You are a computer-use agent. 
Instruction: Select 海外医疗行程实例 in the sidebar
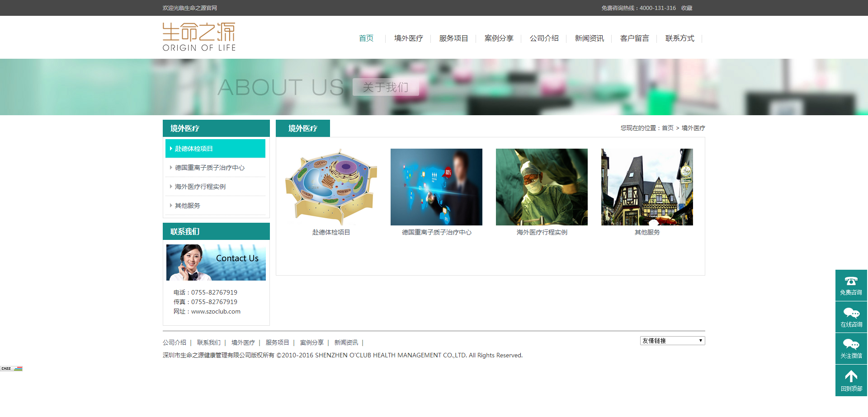pyautogui.click(x=215, y=187)
